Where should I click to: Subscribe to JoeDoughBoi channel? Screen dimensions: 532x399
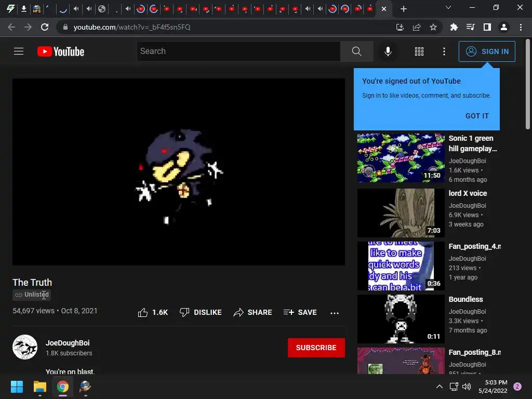tap(316, 348)
